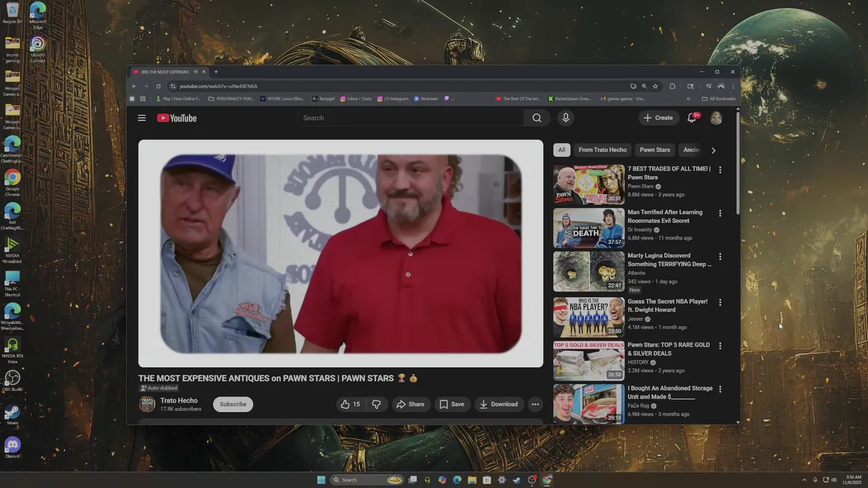Click the Share button
Image resolution: width=868 pixels, height=488 pixels.
pyautogui.click(x=410, y=404)
